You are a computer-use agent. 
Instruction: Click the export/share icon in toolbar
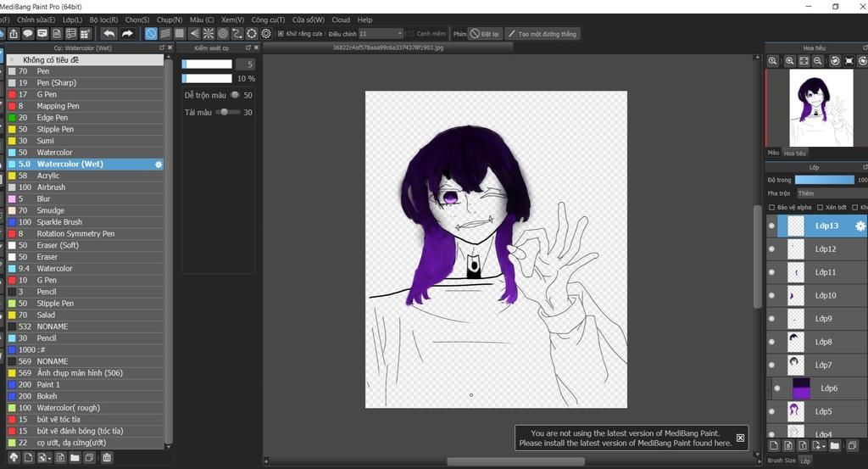[x=14, y=34]
